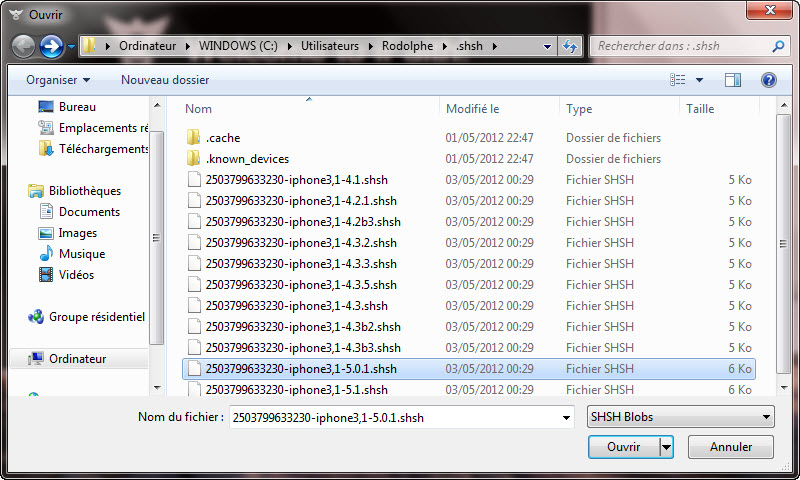Select Téléchargements in the sidebar
800x480 pixels.
[x=103, y=149]
